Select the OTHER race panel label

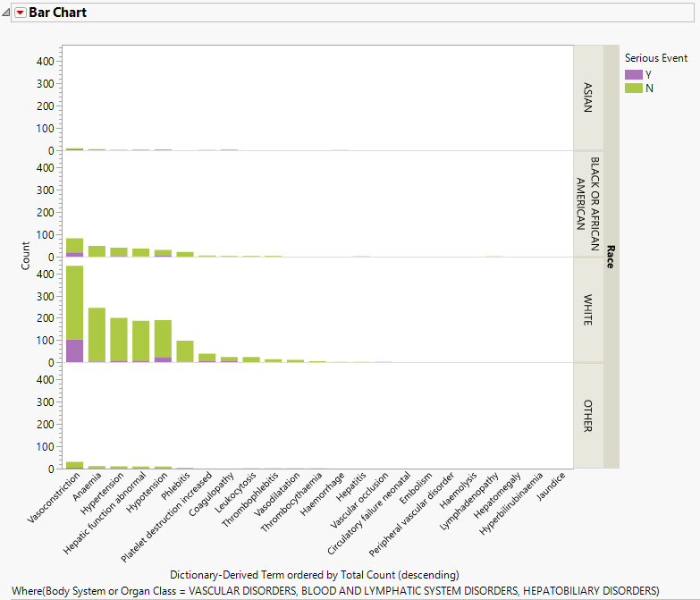tap(587, 415)
